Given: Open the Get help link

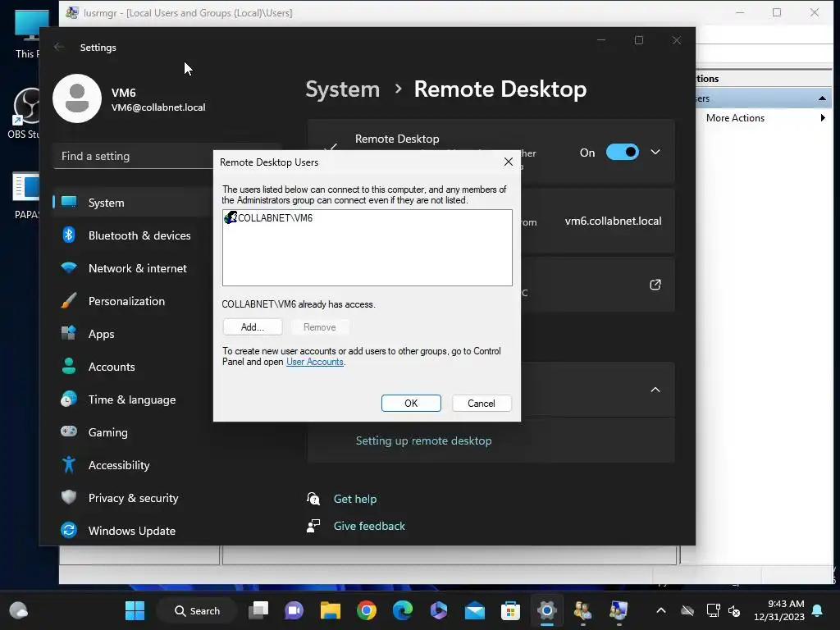Looking at the screenshot, I should [355, 499].
